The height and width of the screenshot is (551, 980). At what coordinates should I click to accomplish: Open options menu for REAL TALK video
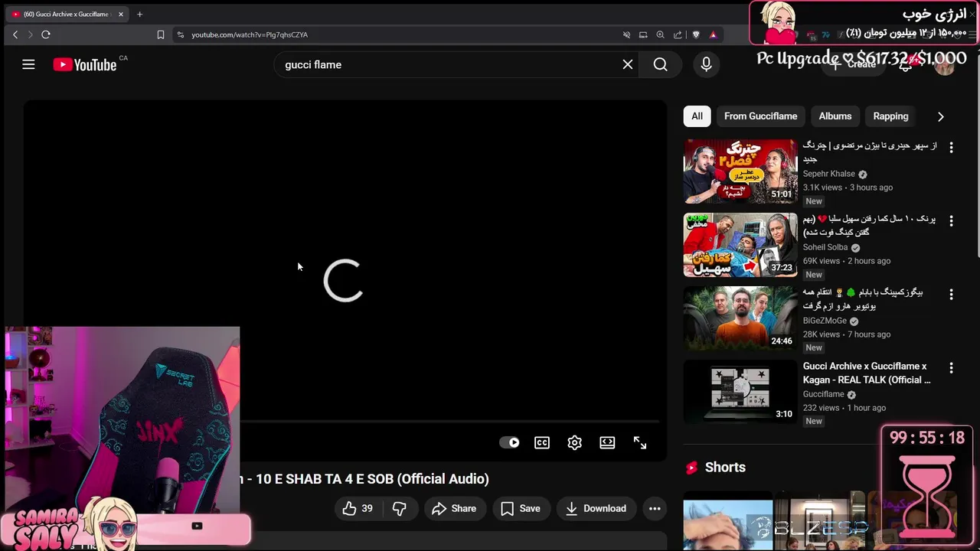[x=951, y=368]
